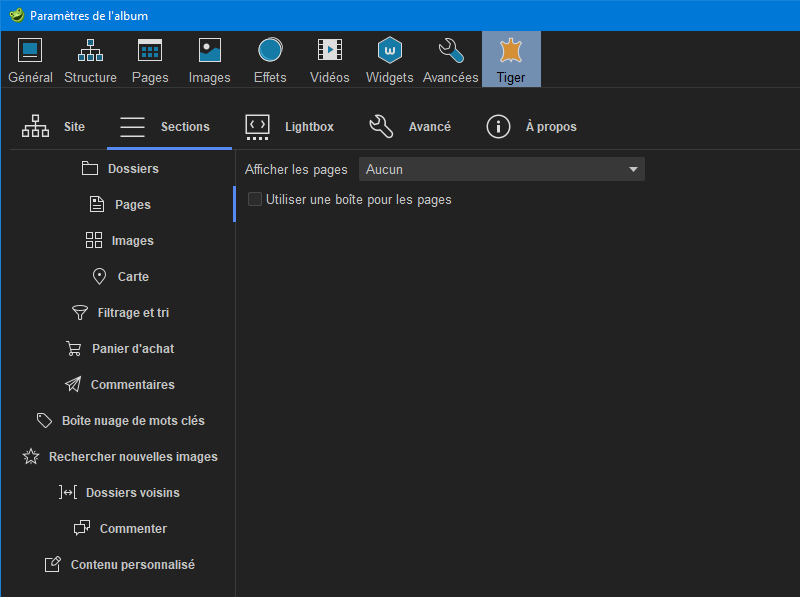Select the Dossiers section
Screen dimensions: 800x597
(120, 169)
